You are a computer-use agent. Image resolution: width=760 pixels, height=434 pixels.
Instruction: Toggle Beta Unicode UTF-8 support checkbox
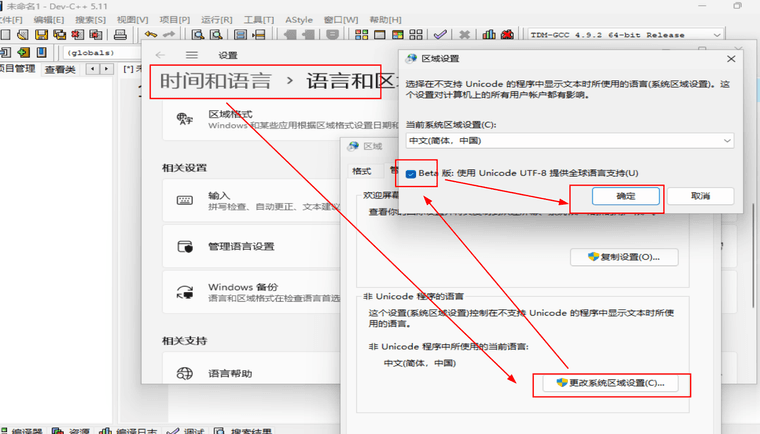412,173
